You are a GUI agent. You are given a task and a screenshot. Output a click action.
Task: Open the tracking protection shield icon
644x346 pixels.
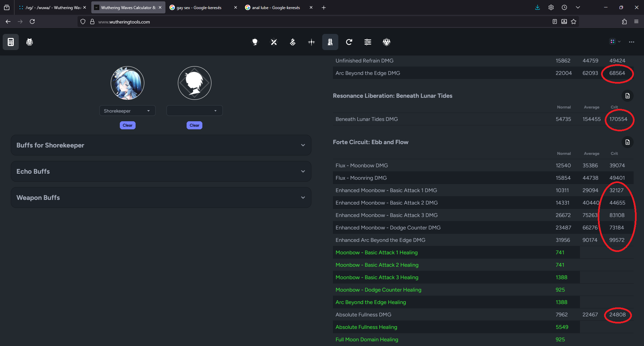83,21
